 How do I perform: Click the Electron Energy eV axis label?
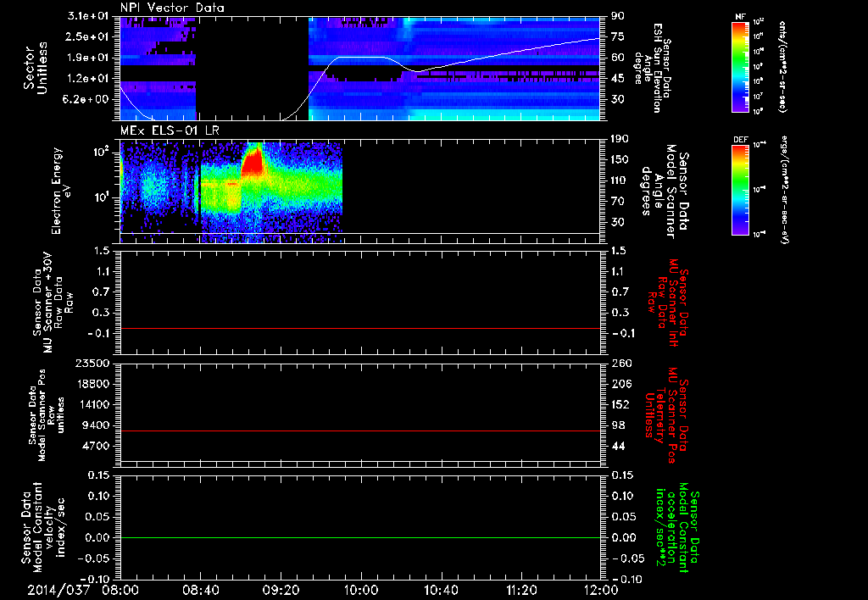point(62,191)
